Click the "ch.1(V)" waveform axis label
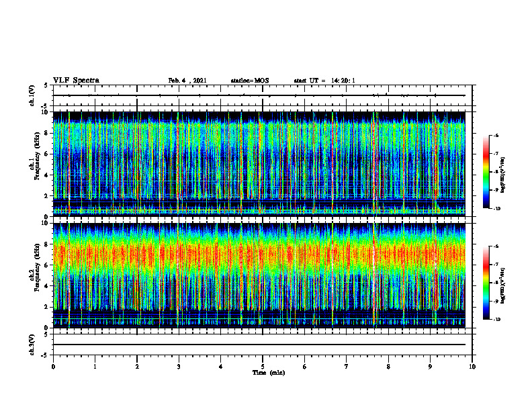Image resolution: width=532 pixels, height=411 pixels. point(32,95)
